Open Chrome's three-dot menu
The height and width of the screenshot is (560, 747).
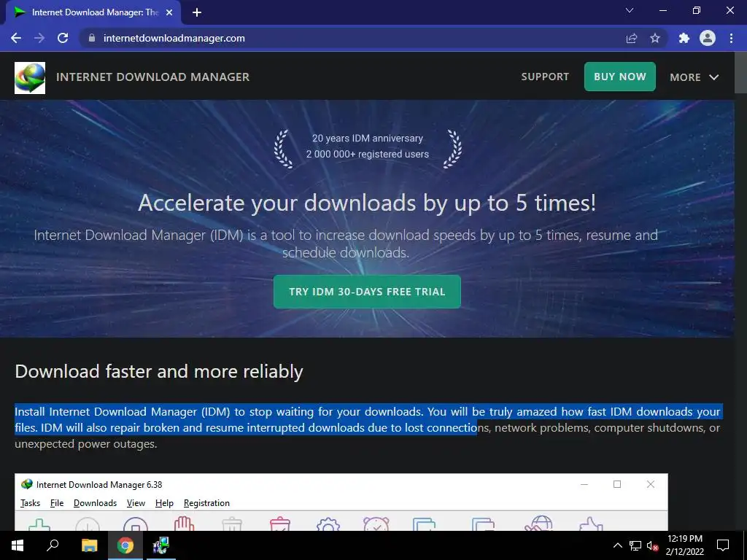731,38
